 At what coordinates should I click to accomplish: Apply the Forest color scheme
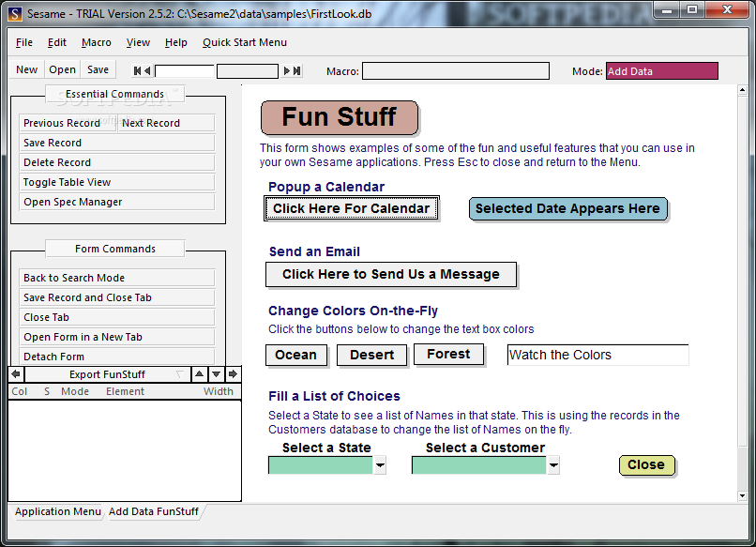[x=448, y=354]
